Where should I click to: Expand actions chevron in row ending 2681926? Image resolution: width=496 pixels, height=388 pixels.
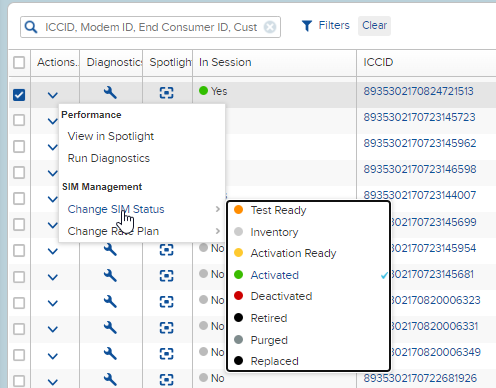(53, 382)
